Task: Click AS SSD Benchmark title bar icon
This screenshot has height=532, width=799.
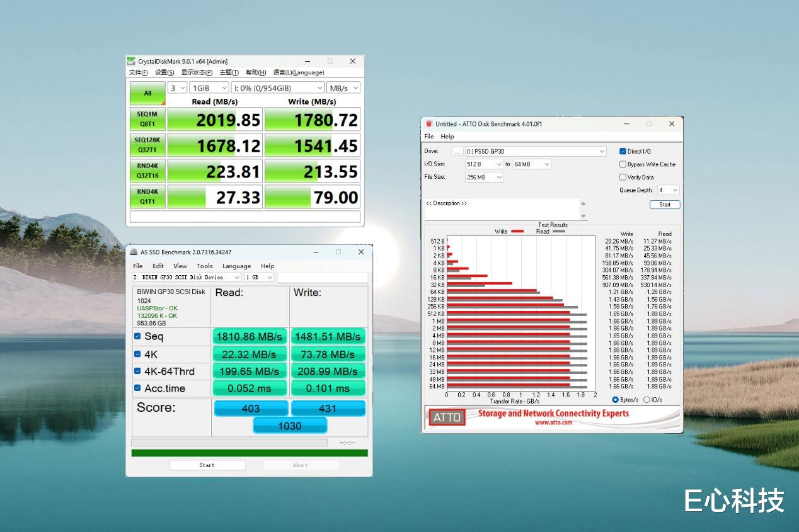Action: tap(134, 252)
